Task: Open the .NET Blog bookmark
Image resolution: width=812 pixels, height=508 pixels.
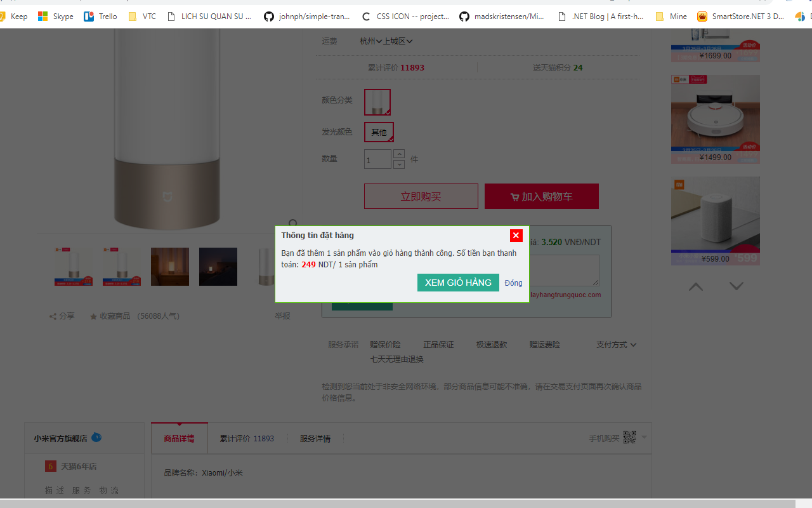Action: 601,17
